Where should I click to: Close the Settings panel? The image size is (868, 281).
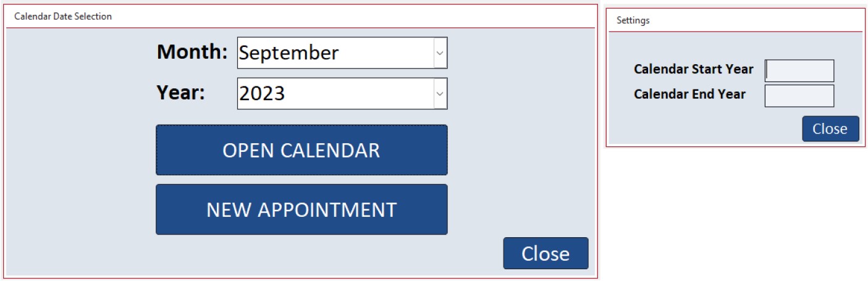(830, 129)
